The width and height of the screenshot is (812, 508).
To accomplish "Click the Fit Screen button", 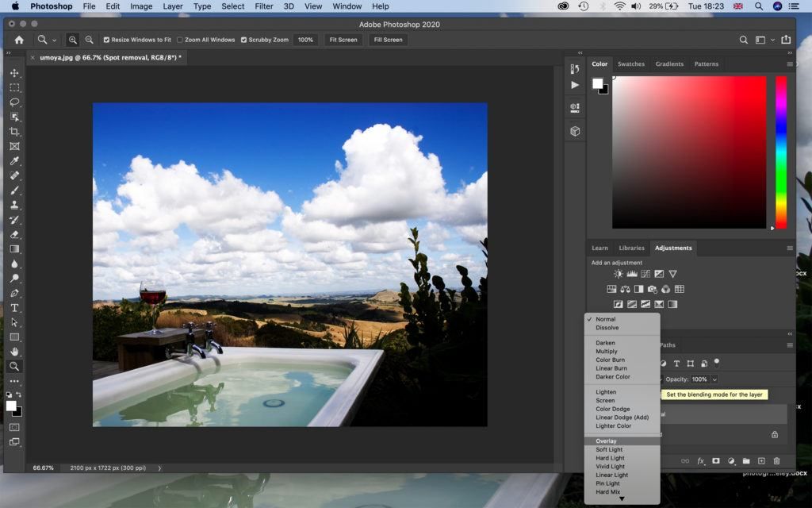I will click(343, 40).
